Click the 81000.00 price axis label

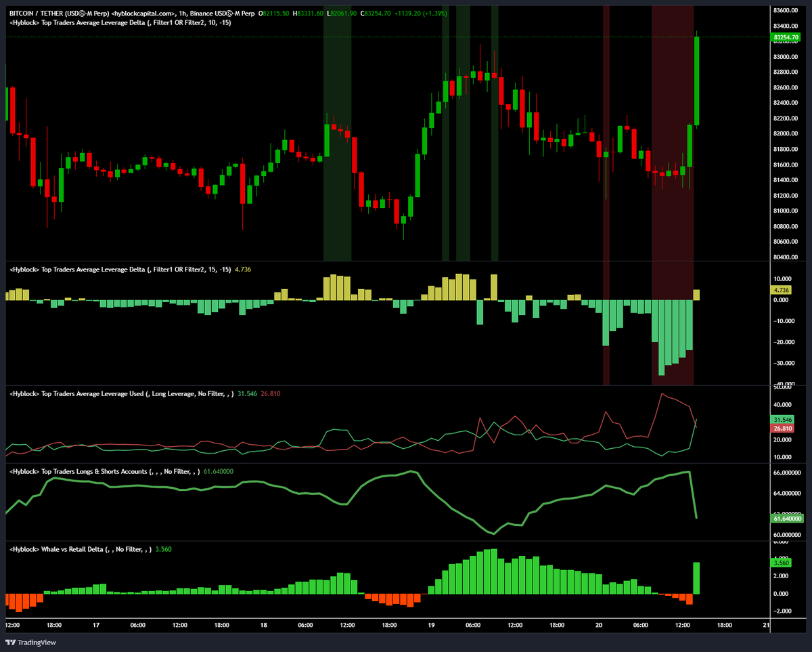coord(786,211)
